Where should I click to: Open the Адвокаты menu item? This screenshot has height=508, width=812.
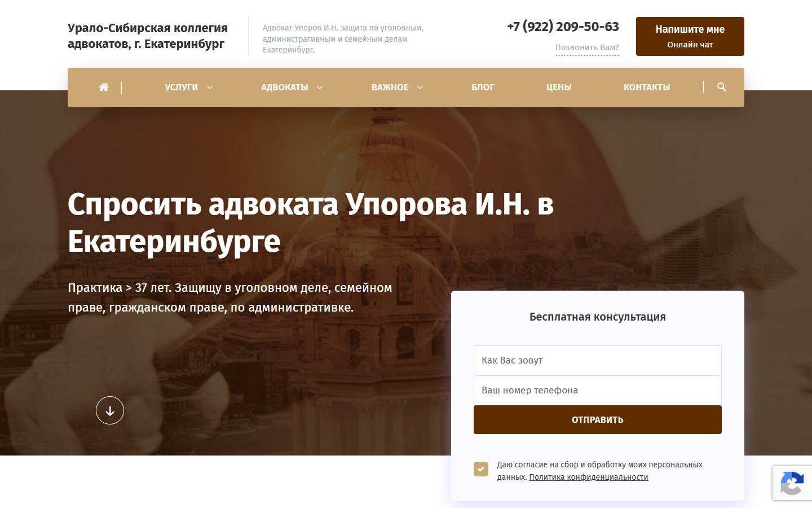coord(284,87)
